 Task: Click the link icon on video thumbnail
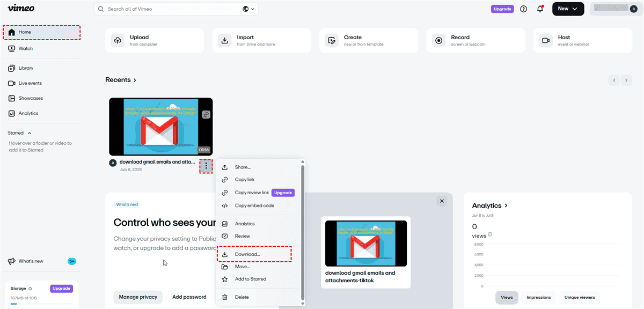coord(206,114)
